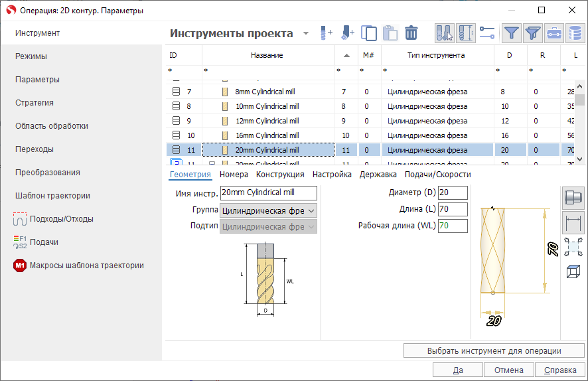Switch to the Державка tab
Viewport: 588px width, 381px height.
tap(378, 175)
